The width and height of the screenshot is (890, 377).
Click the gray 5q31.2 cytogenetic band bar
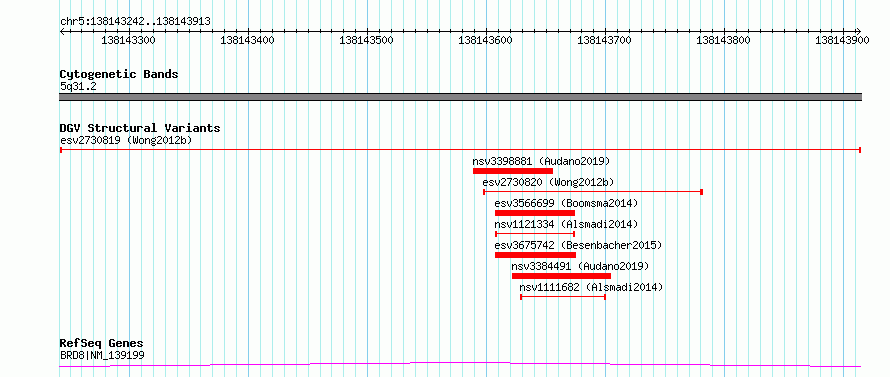(x=460, y=97)
